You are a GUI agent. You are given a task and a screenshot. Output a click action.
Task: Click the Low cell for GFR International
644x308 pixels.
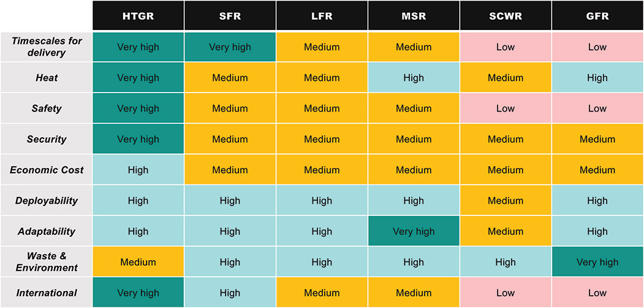click(x=597, y=293)
